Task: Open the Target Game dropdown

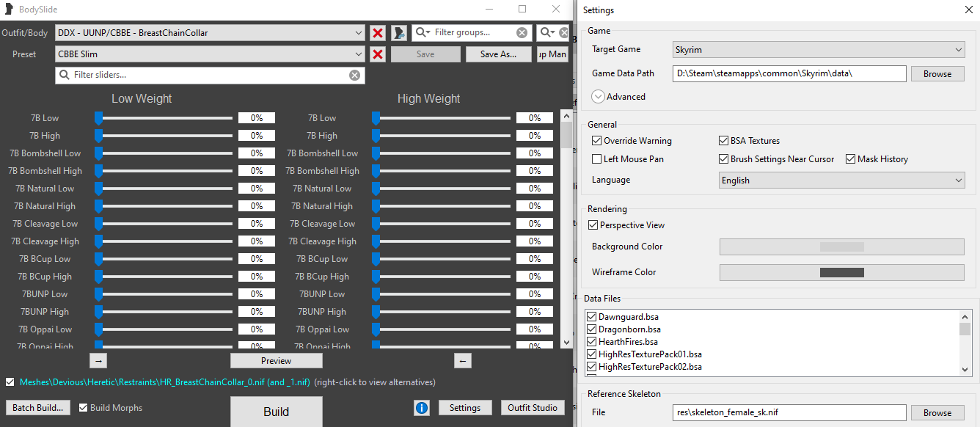Action: (x=819, y=49)
